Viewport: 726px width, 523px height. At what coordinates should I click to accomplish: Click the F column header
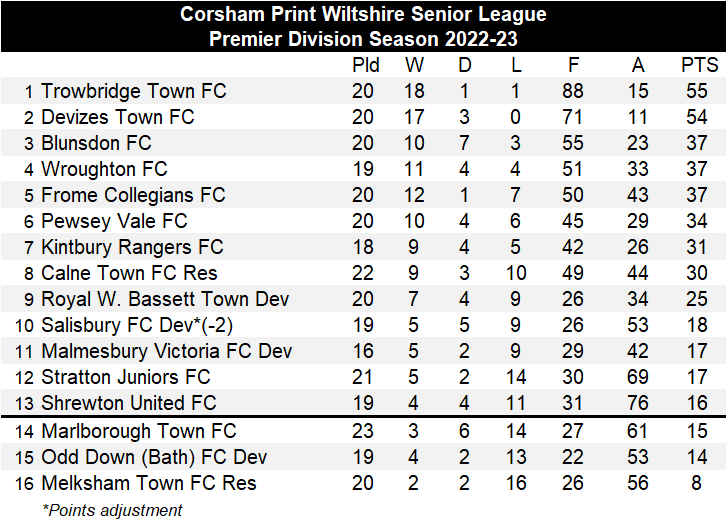tap(573, 65)
